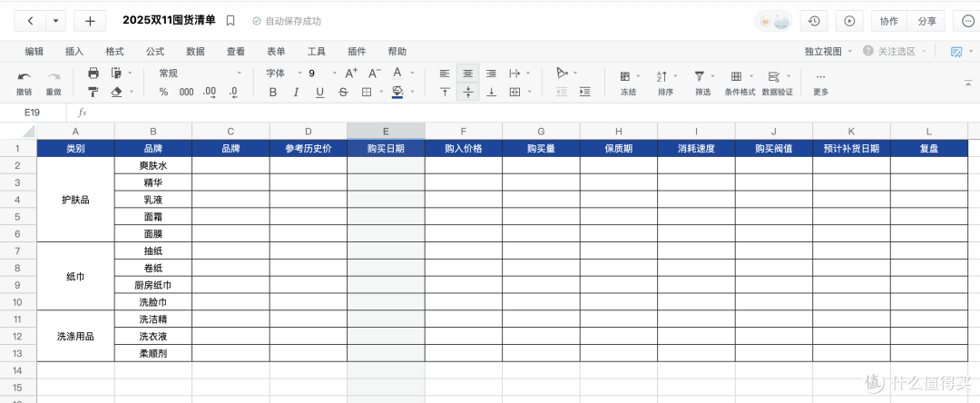Viewport: 980px width, 403px height.
Task: Click the 分享 button
Action: [926, 21]
